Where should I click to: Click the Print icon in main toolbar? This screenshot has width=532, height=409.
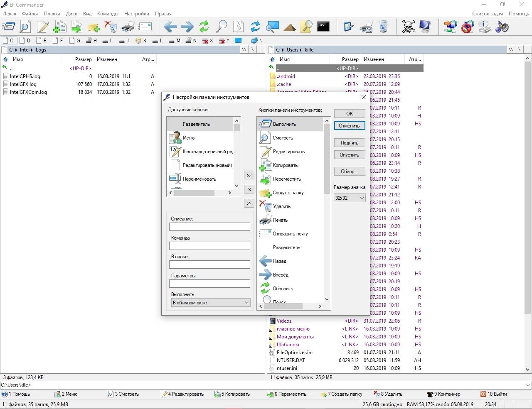pos(128,27)
